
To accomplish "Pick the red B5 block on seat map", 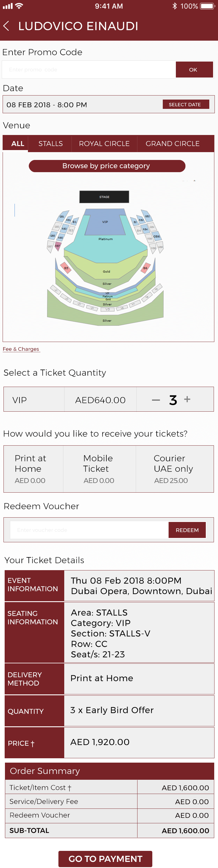I will click(66, 268).
